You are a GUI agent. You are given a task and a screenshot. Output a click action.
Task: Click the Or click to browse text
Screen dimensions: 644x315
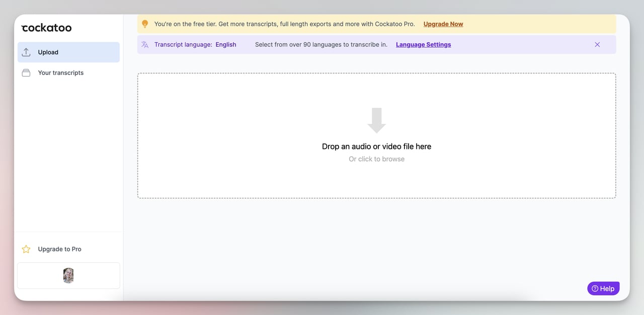376,159
